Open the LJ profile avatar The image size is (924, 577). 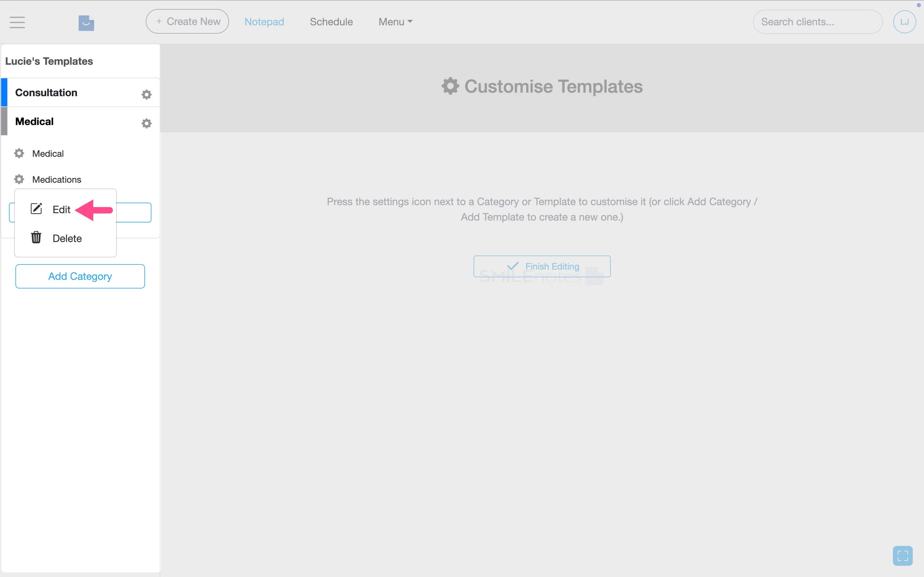(904, 21)
